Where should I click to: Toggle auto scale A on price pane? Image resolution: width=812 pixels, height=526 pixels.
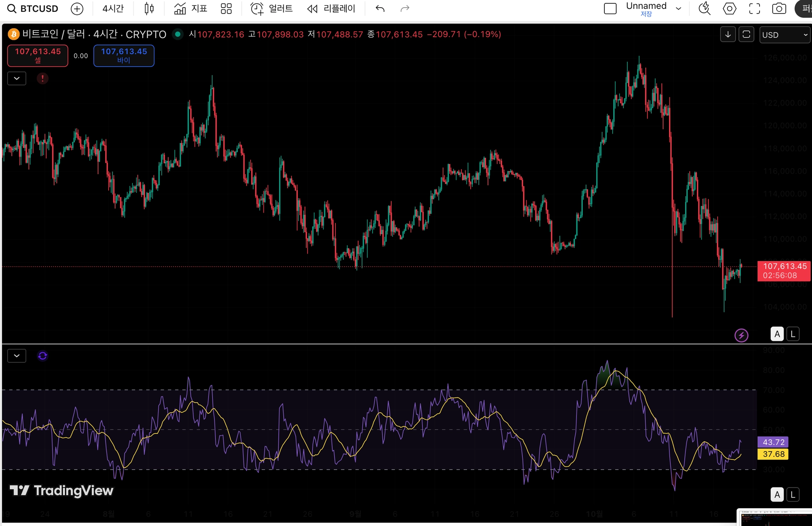[777, 334]
